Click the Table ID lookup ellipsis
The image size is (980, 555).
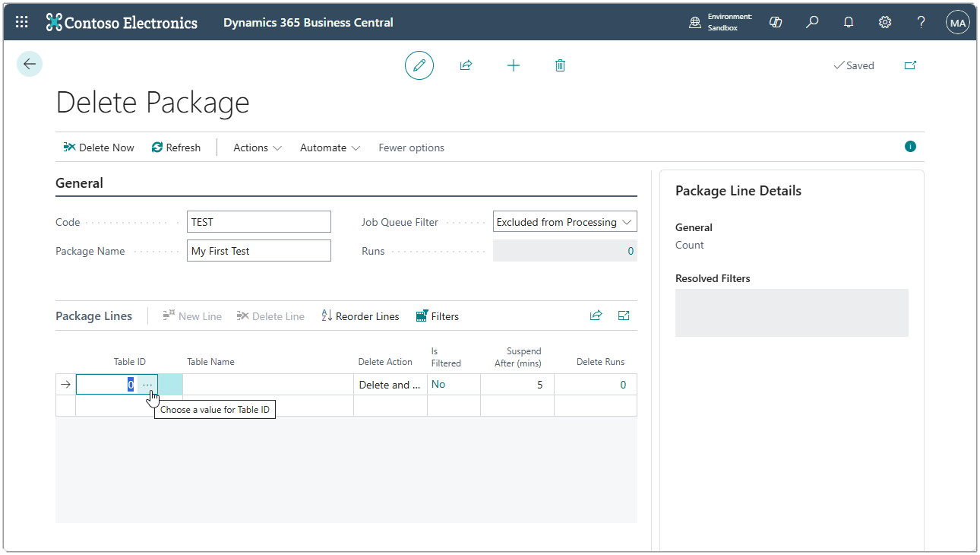(x=147, y=385)
